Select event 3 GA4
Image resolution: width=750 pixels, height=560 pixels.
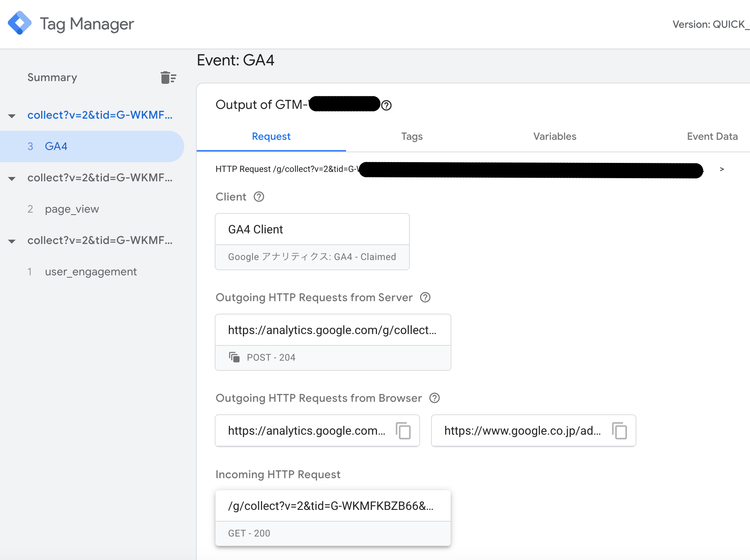click(92, 146)
